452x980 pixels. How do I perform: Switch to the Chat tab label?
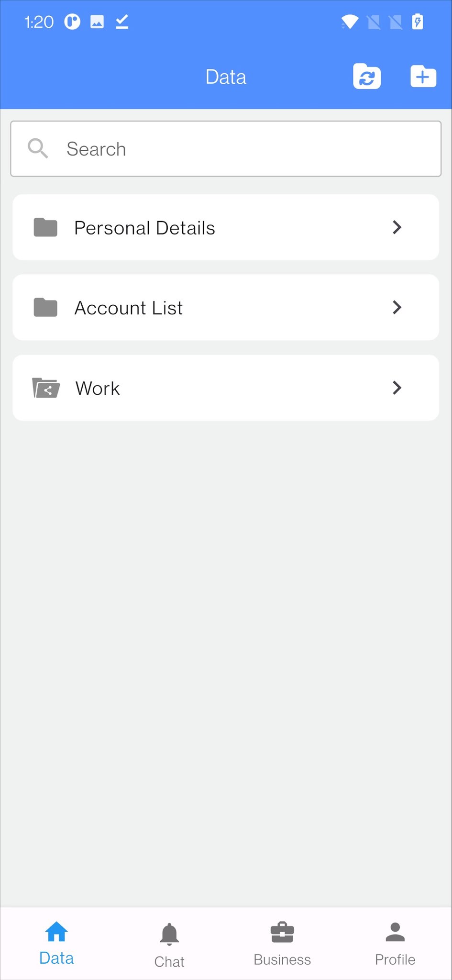169,961
